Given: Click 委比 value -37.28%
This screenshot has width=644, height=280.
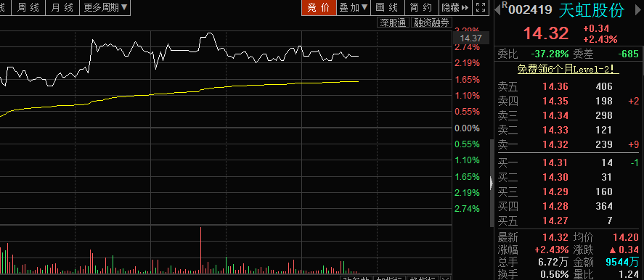Looking at the screenshot, I should [x=550, y=54].
